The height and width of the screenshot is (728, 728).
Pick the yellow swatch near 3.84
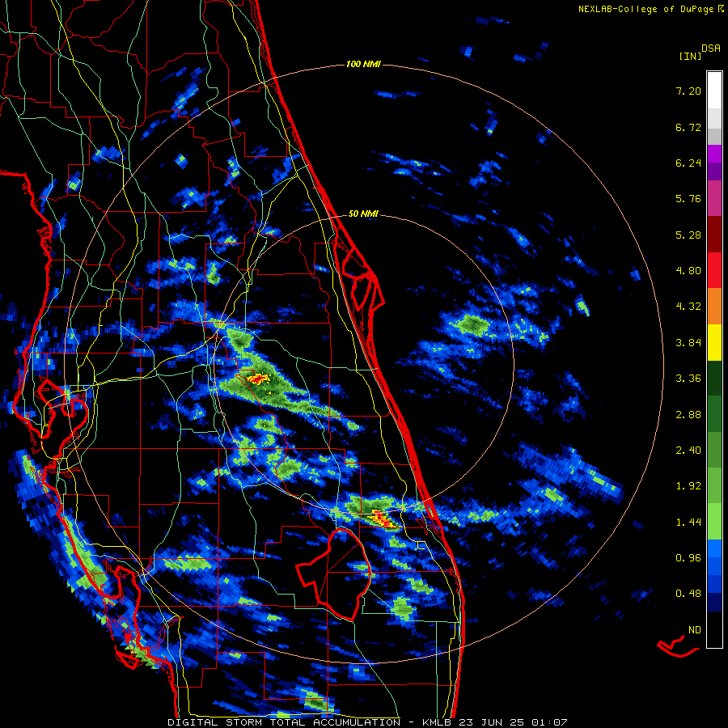point(714,342)
